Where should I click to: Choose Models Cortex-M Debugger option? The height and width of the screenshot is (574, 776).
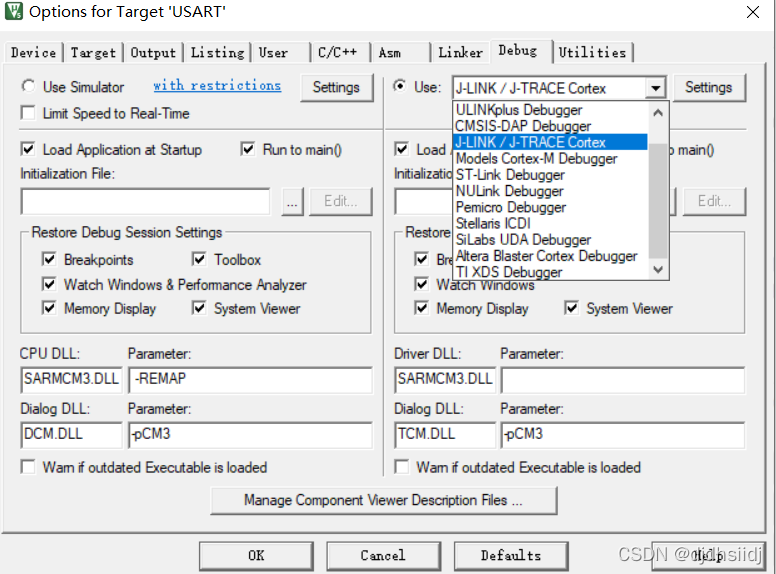550,158
